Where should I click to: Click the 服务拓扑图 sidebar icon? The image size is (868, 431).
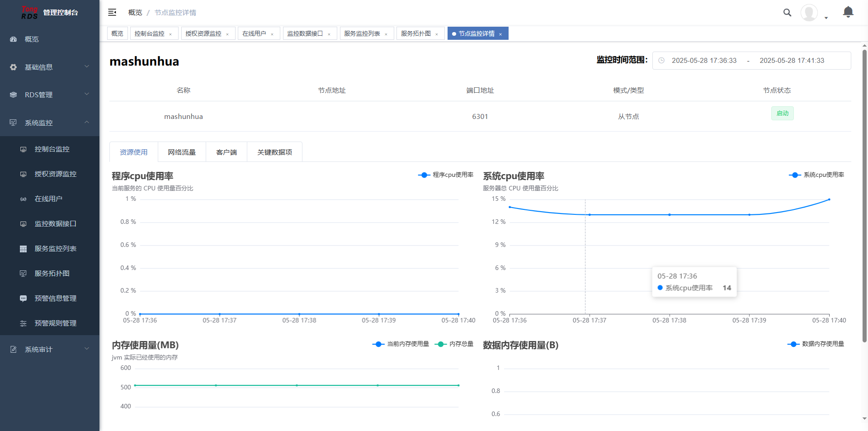click(24, 274)
